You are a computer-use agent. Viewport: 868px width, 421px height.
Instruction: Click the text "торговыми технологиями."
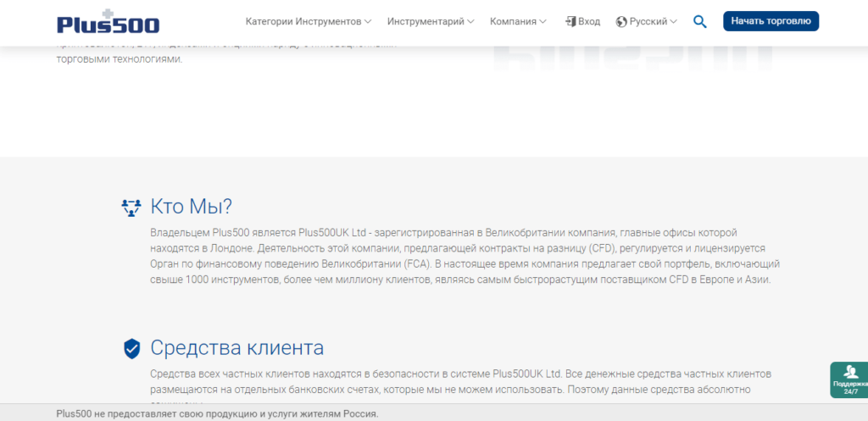point(119,59)
